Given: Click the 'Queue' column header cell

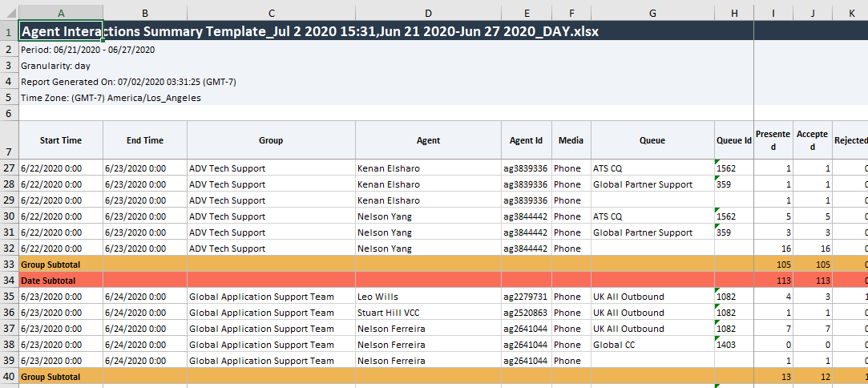Looking at the screenshot, I should click(x=652, y=140).
